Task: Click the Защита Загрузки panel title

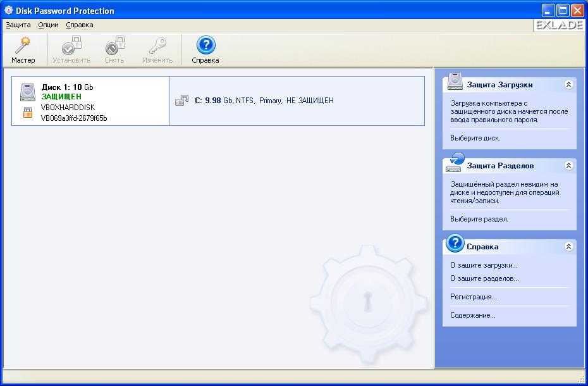Action: point(499,85)
